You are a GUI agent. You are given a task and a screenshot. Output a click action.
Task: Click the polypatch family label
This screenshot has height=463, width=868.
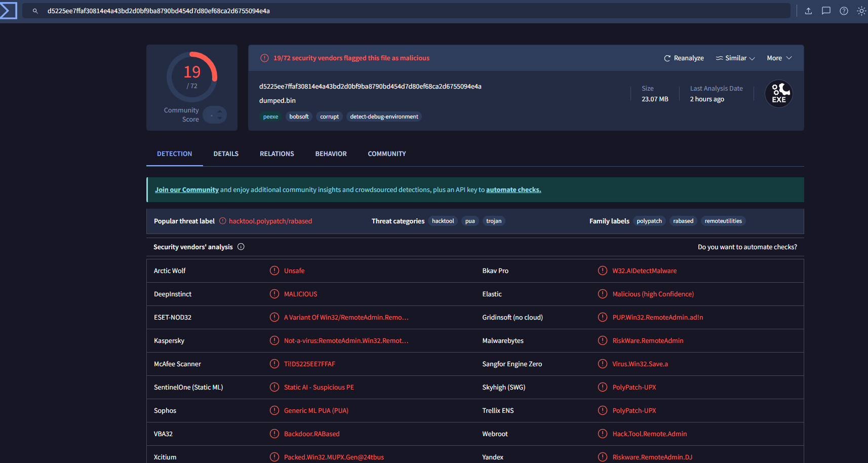(649, 221)
